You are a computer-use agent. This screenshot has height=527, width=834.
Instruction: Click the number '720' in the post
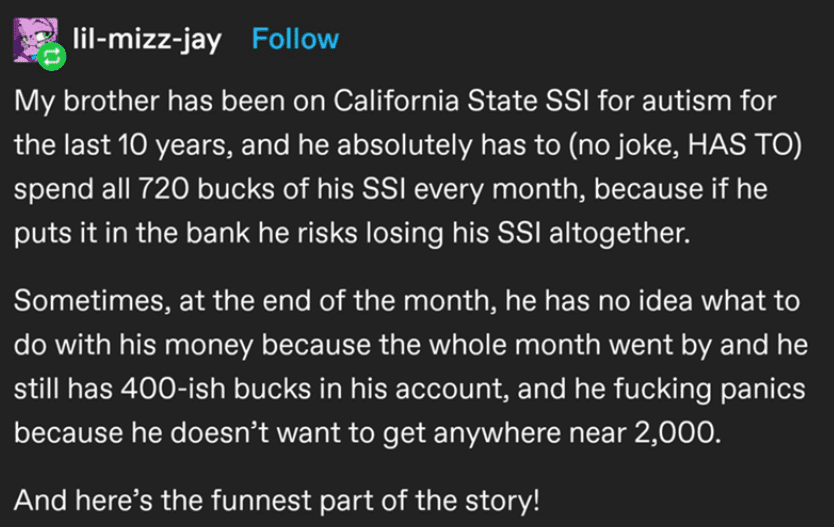point(163,189)
